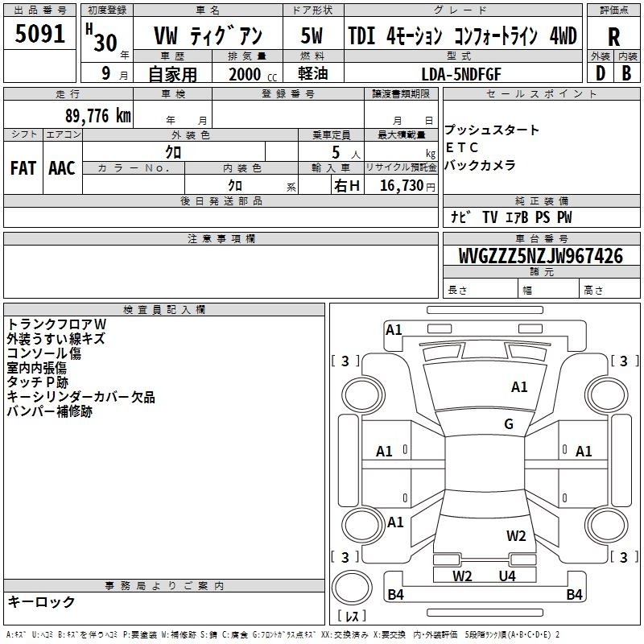Click the キーロック notice text
The width and height of the screenshot is (644, 644).
[41, 601]
